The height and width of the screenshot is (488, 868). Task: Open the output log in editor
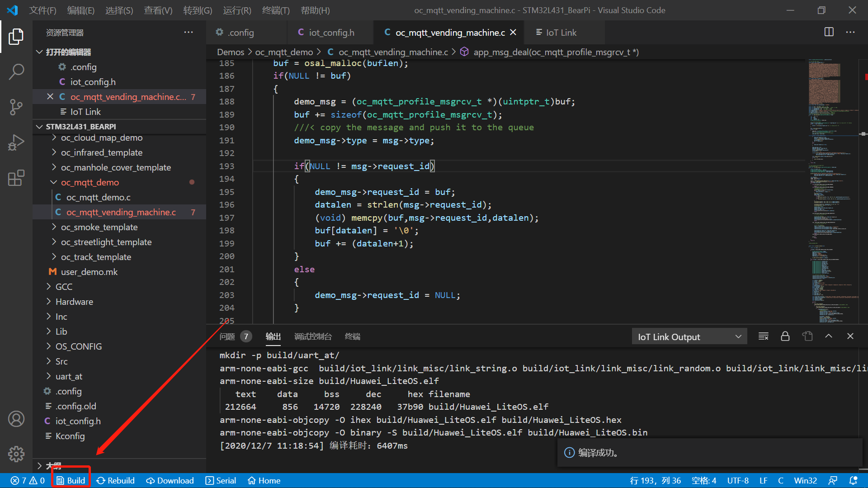(807, 336)
